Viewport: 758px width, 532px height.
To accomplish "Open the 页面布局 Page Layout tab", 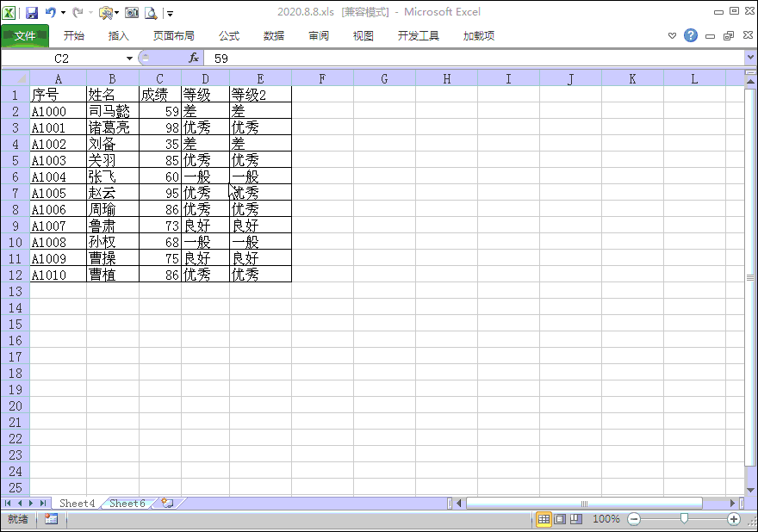I will coord(173,36).
